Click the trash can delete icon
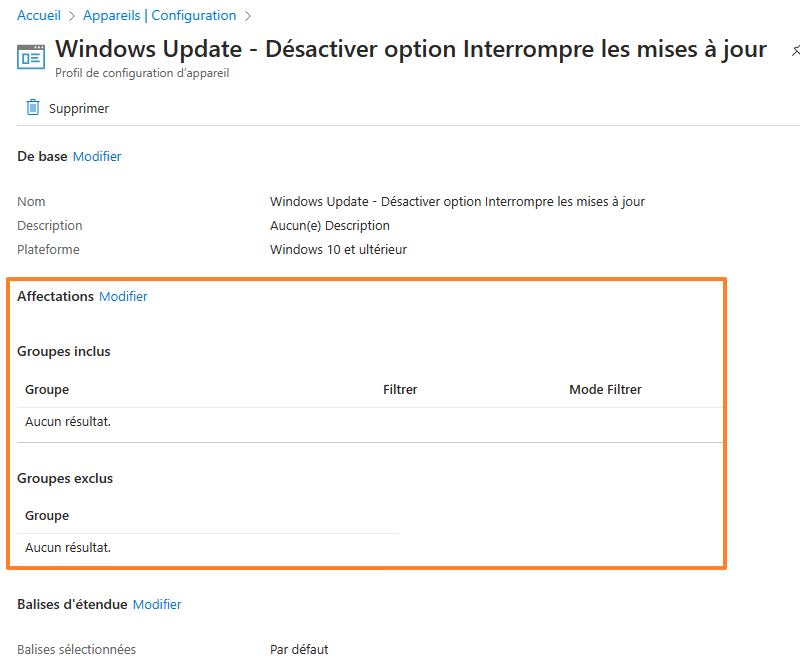This screenshot has width=800, height=670. pyautogui.click(x=33, y=108)
